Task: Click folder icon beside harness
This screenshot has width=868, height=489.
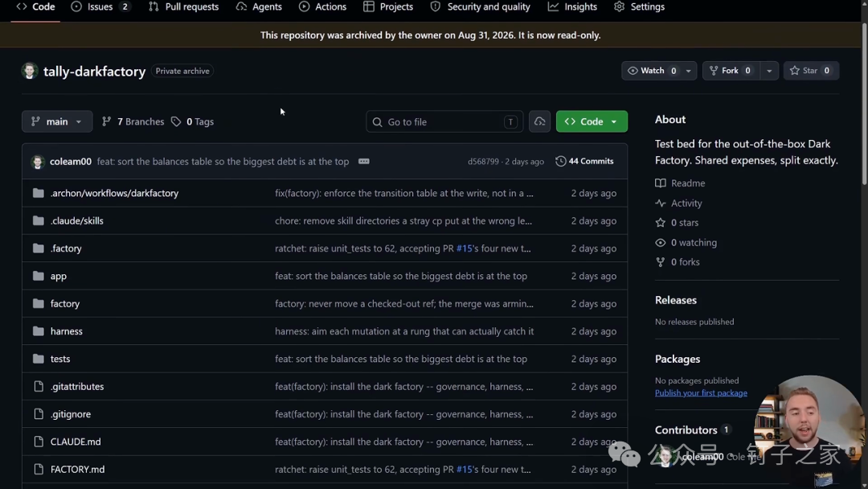Action: point(39,331)
